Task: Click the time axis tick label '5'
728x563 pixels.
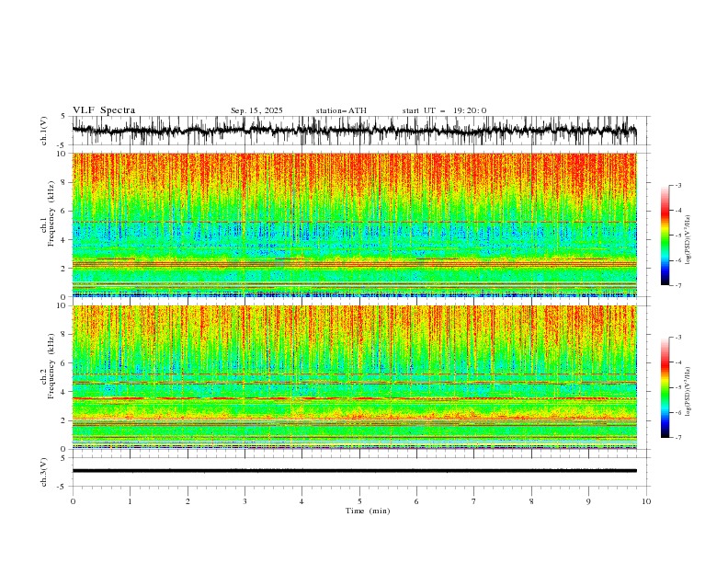Action: pos(359,501)
